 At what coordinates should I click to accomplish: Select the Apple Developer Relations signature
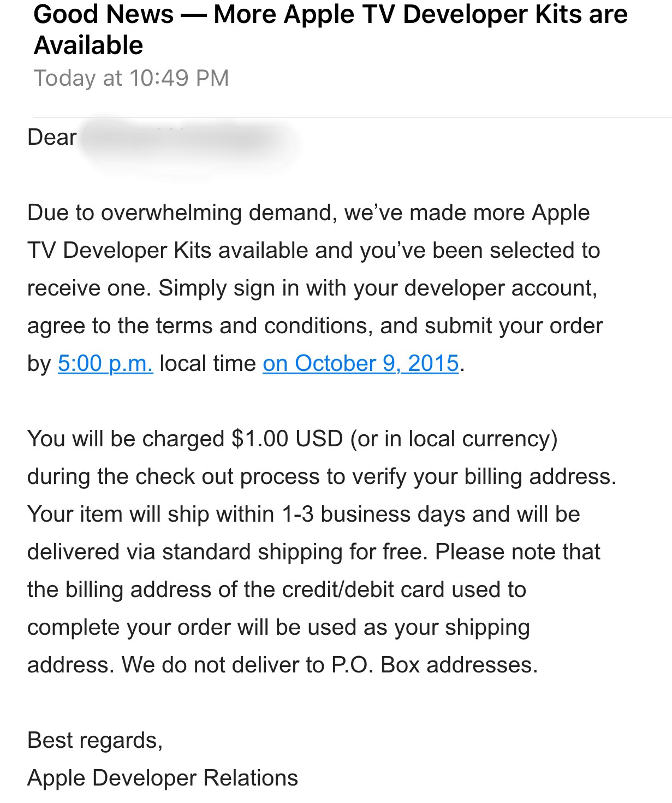tap(163, 778)
